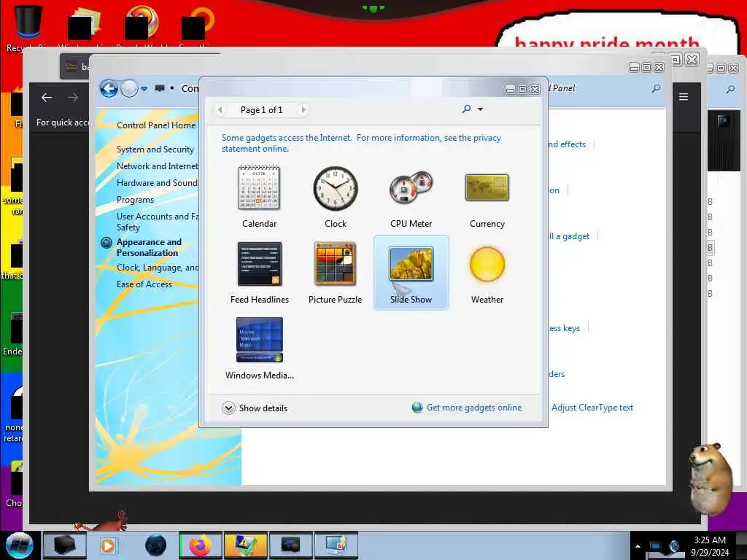This screenshot has width=747, height=560.
Task: Click back arrow in dark file window
Action: coord(47,98)
